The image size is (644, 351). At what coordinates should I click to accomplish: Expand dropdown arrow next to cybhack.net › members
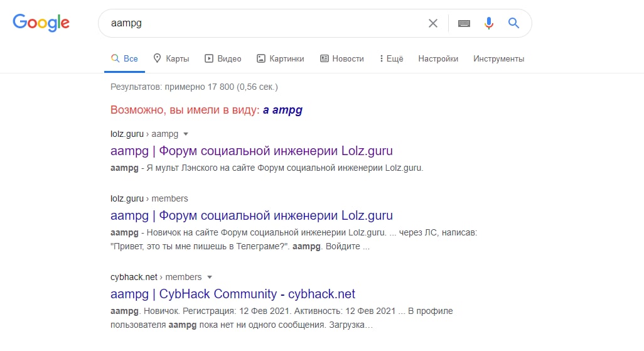pyautogui.click(x=210, y=277)
